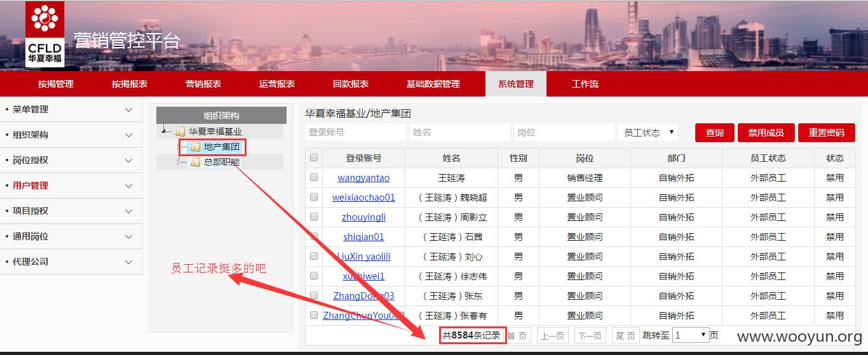Select 总部职能 in the organization tree
This screenshot has width=868, height=355.
point(222,162)
